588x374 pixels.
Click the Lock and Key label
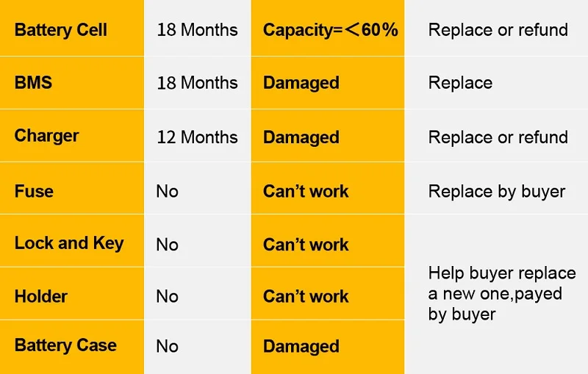click(69, 243)
